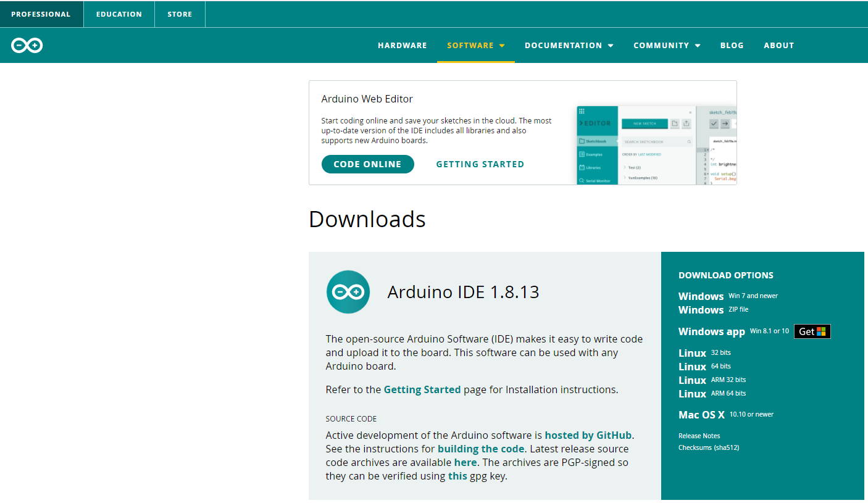This screenshot has height=503, width=868.
Task: Click the source archives 'here' link
Action: pos(465,462)
